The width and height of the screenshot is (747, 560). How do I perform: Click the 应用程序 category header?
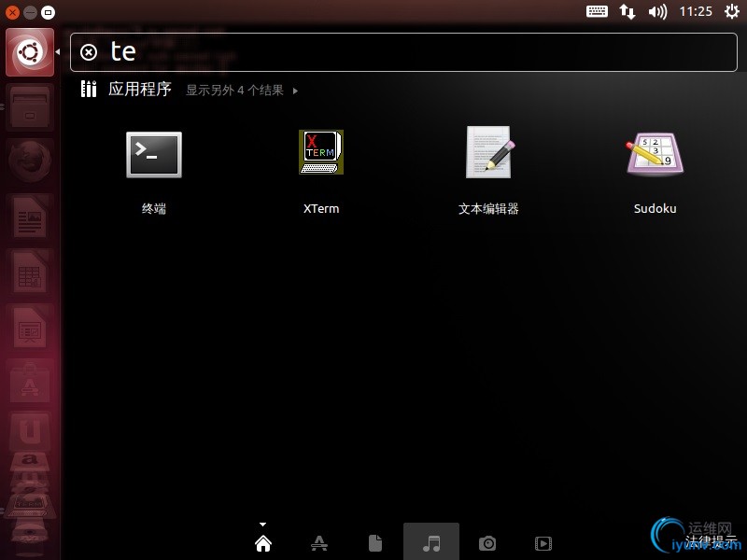(139, 89)
